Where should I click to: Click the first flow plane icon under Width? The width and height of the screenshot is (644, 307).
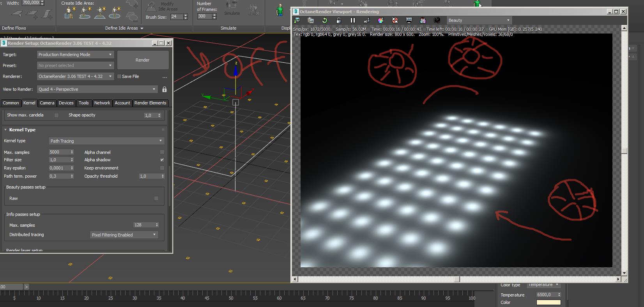pyautogui.click(x=17, y=14)
